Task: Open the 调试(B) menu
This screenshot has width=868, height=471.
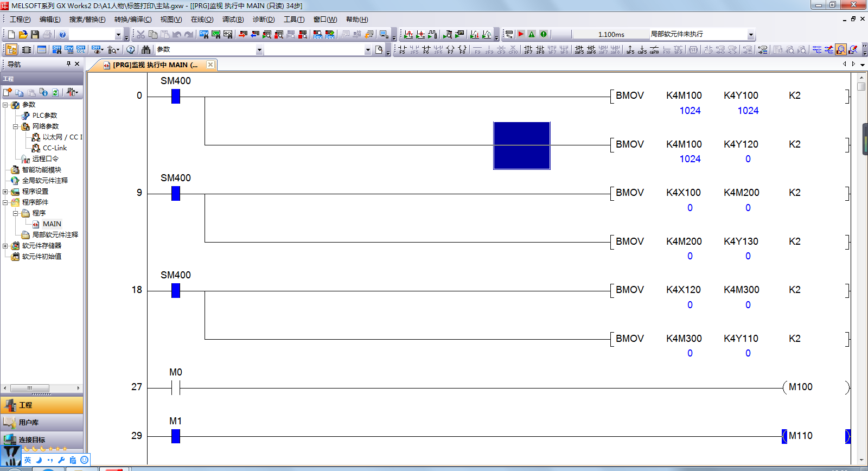Action: click(x=233, y=20)
